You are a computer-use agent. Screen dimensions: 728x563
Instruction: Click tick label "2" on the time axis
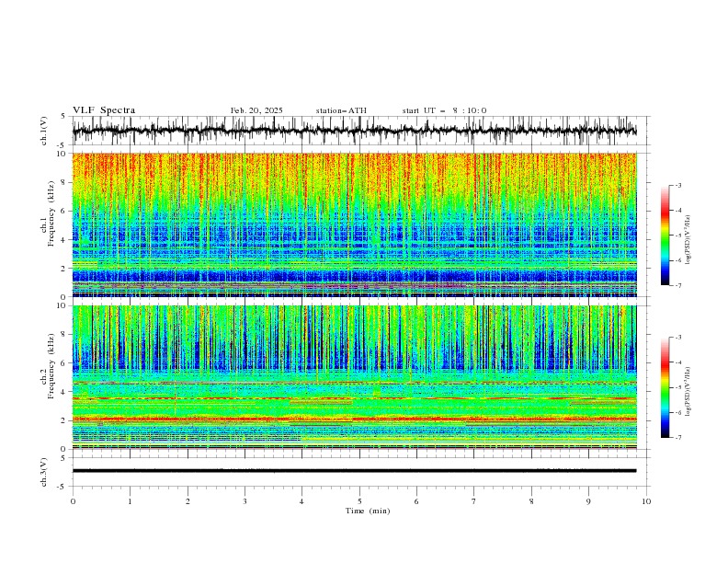pos(188,501)
